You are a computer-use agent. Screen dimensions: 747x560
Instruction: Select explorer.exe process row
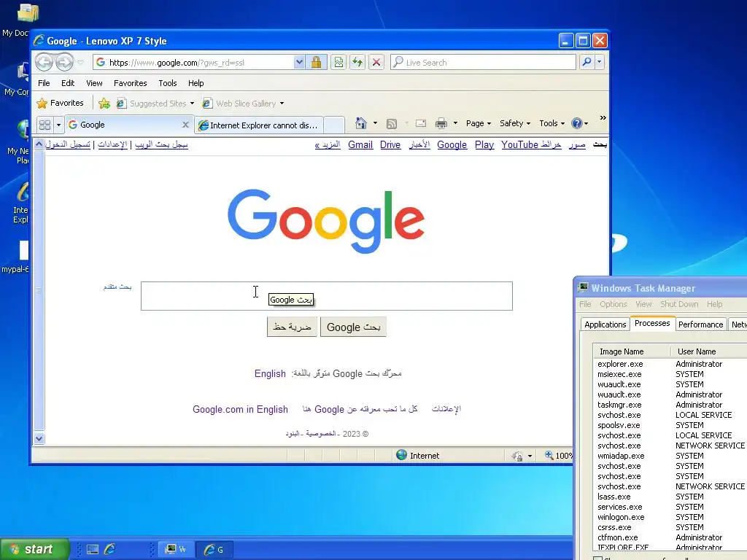pos(670,364)
